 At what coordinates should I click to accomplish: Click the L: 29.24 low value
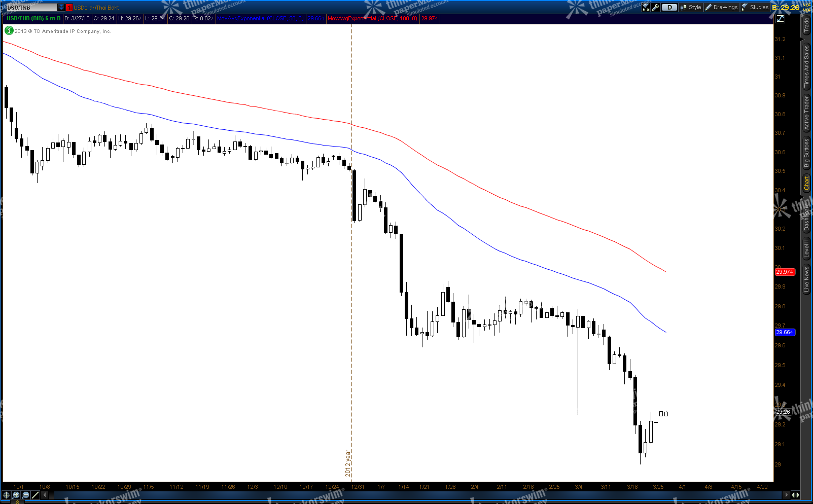click(155, 18)
